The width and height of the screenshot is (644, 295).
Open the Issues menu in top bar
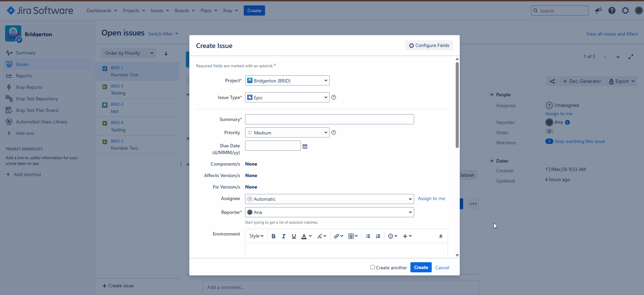(x=160, y=10)
